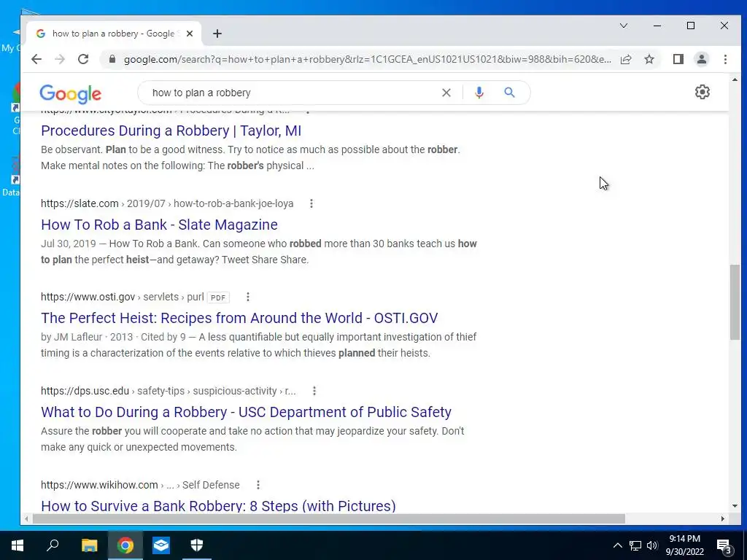
Task: Show hidden tray icons chevron
Action: click(617, 545)
